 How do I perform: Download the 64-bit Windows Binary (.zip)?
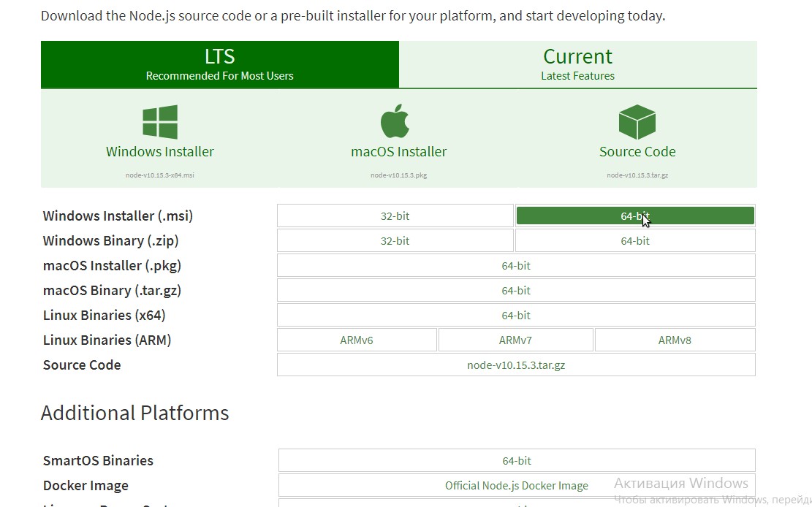point(635,241)
